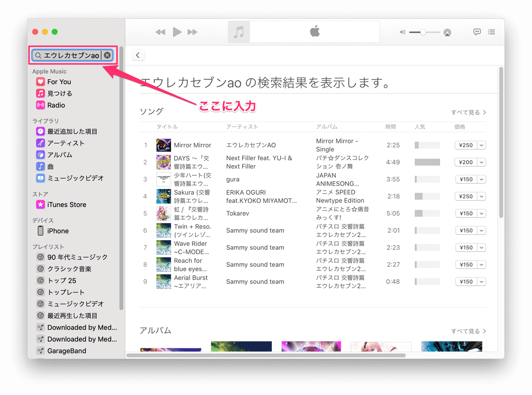The image size is (532, 395).
Task: Open GarageBand playlist
Action: click(x=66, y=351)
